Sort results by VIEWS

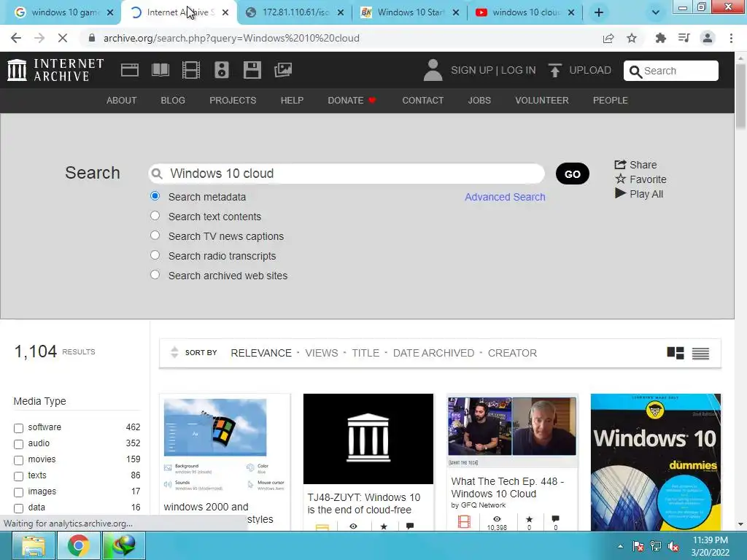[322, 353]
